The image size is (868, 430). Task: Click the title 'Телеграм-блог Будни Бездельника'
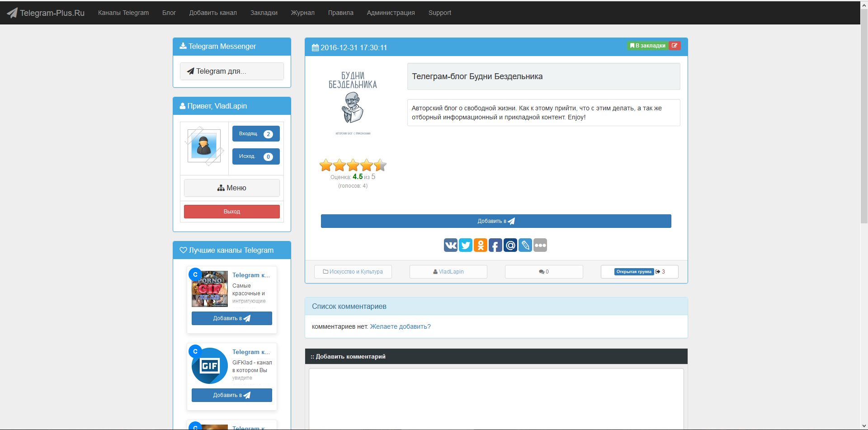pos(477,76)
